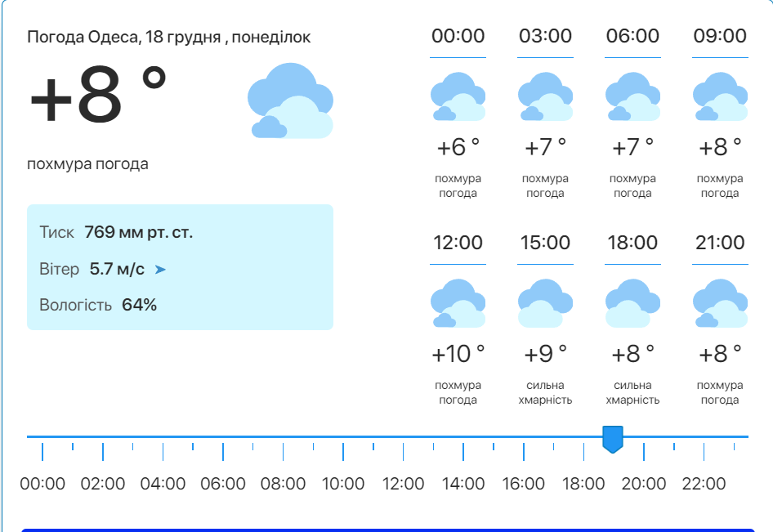
Task: Click the 12:00 forecast cloud icon
Action: pyautogui.click(x=458, y=303)
